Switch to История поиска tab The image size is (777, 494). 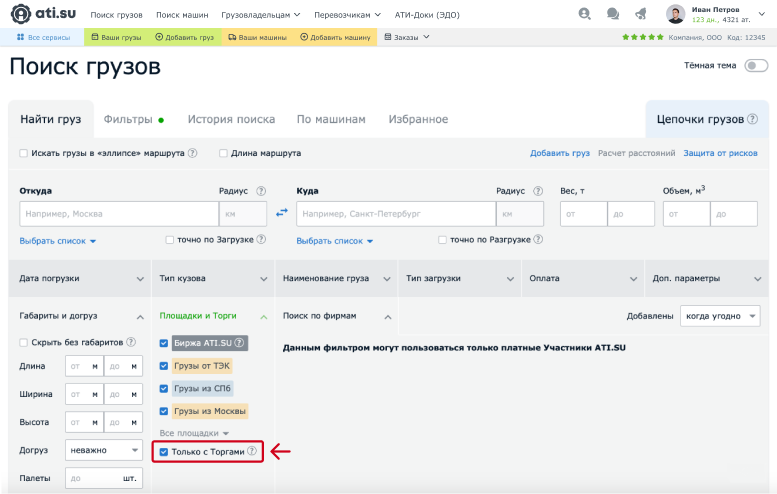pos(231,119)
